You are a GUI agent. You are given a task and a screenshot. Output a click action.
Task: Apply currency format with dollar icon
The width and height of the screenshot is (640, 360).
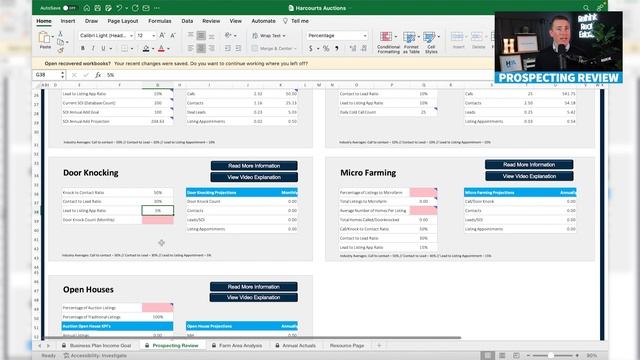pyautogui.click(x=311, y=49)
